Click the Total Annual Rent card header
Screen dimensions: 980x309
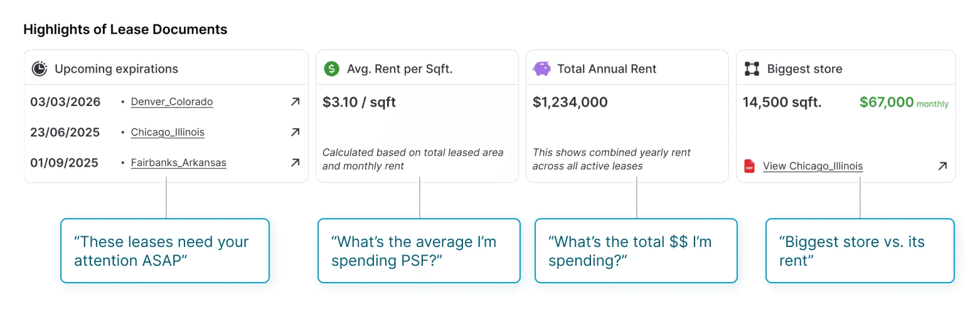point(607,69)
